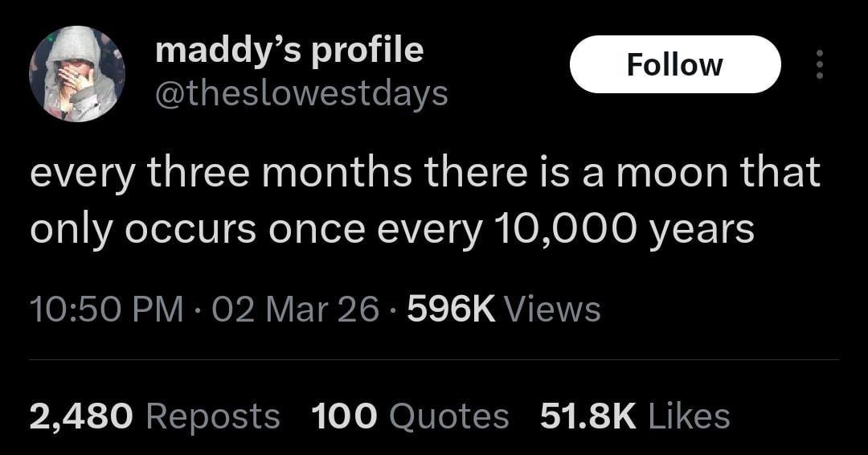Open the "maddy's profile" display name

click(x=289, y=50)
